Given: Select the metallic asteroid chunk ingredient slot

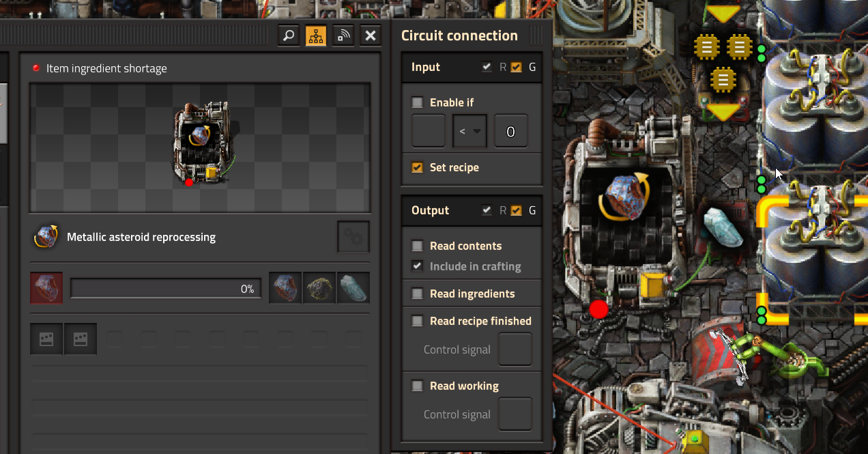Looking at the screenshot, I should [46, 288].
